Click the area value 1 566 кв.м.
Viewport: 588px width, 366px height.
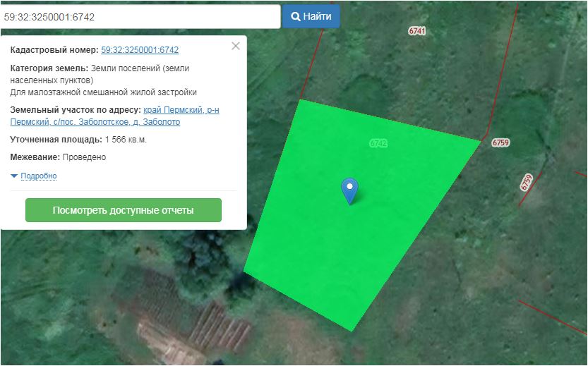tap(126, 140)
